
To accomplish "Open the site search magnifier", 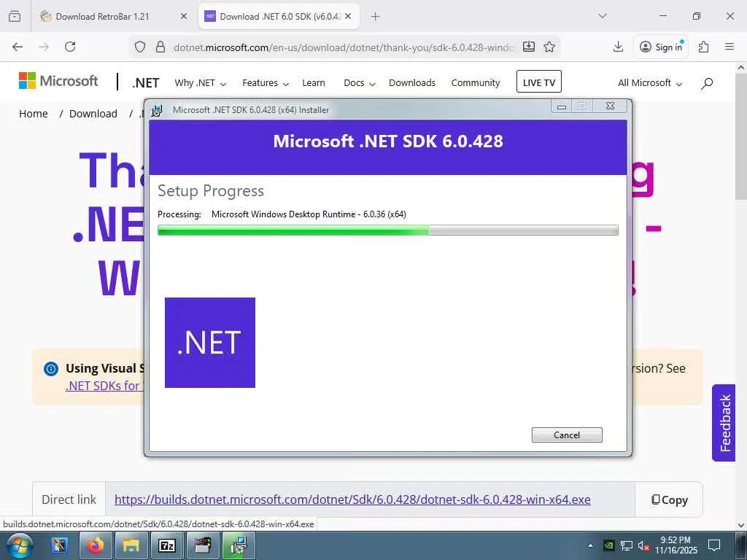I will (x=707, y=83).
